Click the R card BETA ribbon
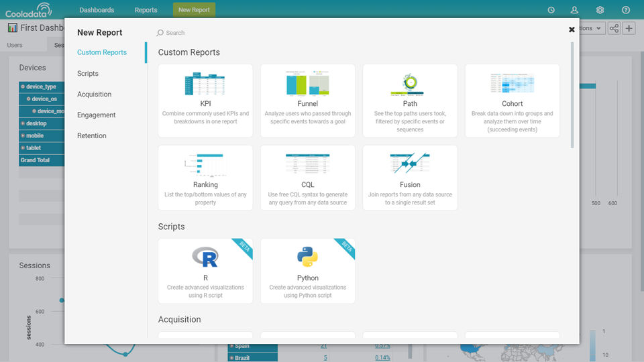644x362 pixels. pos(244,247)
